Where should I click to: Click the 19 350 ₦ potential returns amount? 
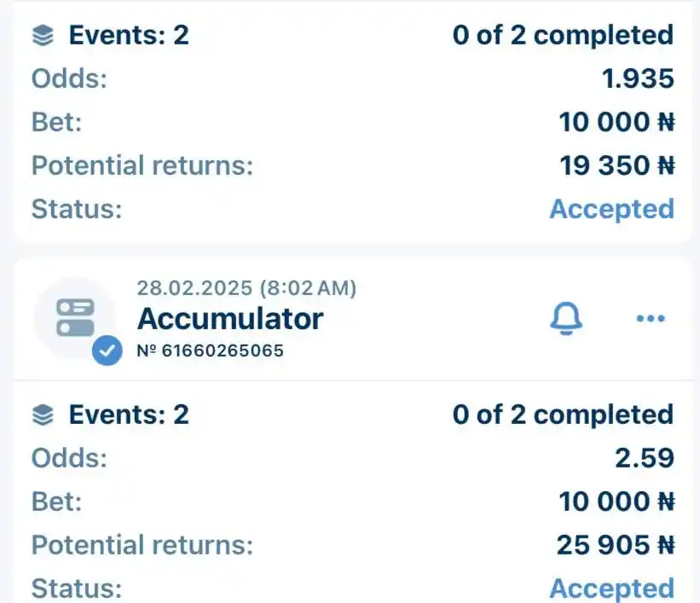pos(616,165)
